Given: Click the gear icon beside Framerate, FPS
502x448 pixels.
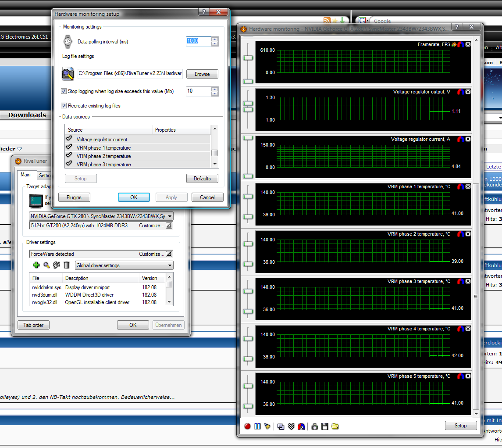Looking at the screenshot, I should 454,45.
